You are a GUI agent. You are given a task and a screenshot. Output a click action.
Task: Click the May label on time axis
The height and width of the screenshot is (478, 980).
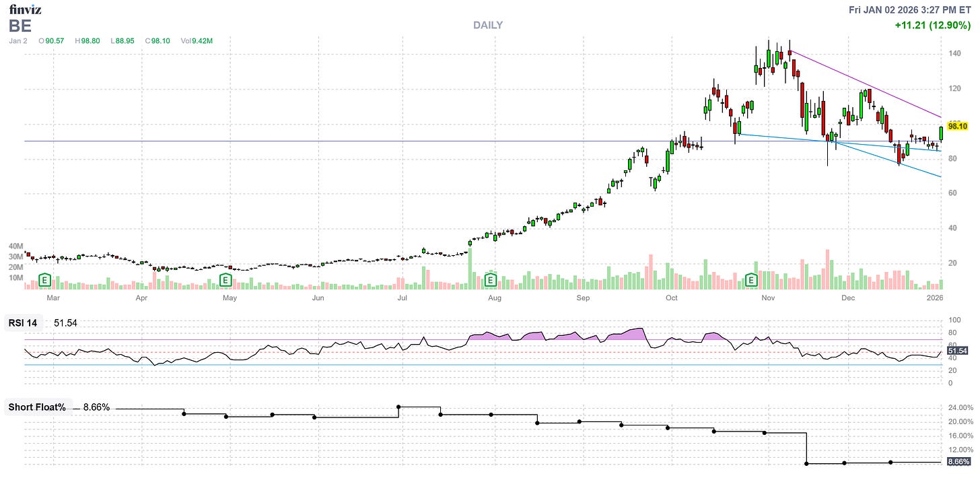tap(230, 297)
